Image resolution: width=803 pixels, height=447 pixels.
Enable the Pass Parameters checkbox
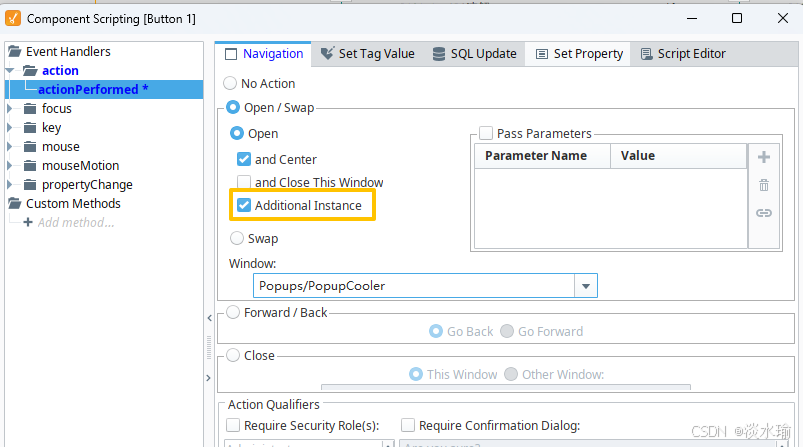[486, 133]
